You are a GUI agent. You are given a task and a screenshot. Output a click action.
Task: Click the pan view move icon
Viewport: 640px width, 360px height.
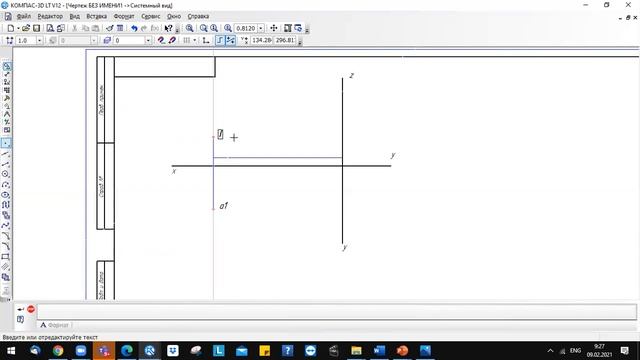pos(274,28)
